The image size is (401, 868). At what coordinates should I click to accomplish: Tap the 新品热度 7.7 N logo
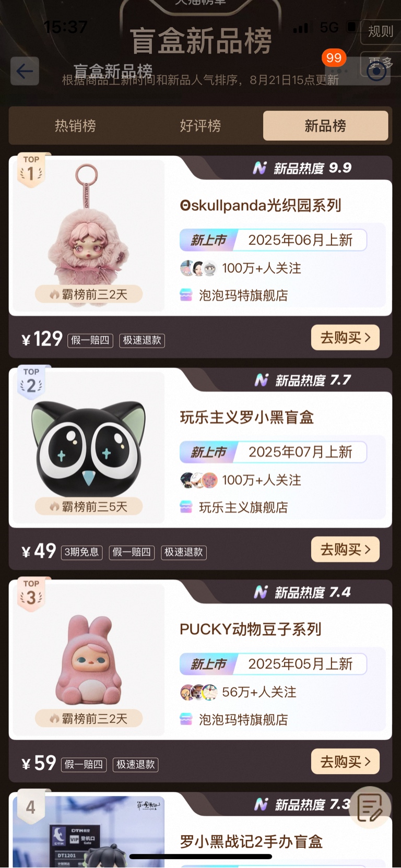[x=261, y=380]
